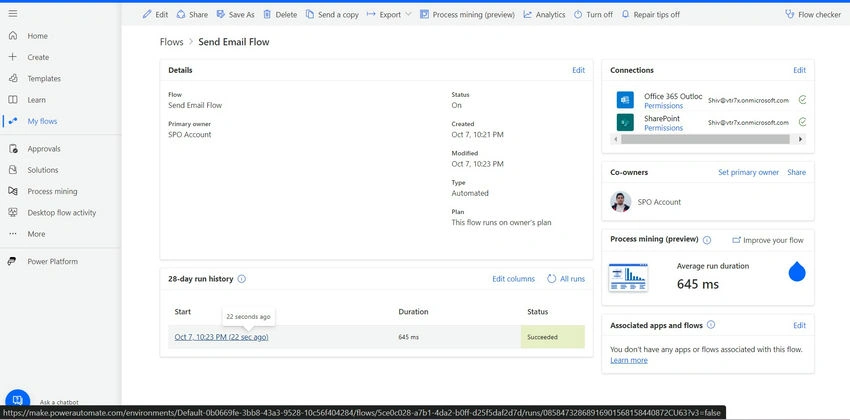Open Home in left sidebar
The height and width of the screenshot is (420, 850).
[37, 36]
